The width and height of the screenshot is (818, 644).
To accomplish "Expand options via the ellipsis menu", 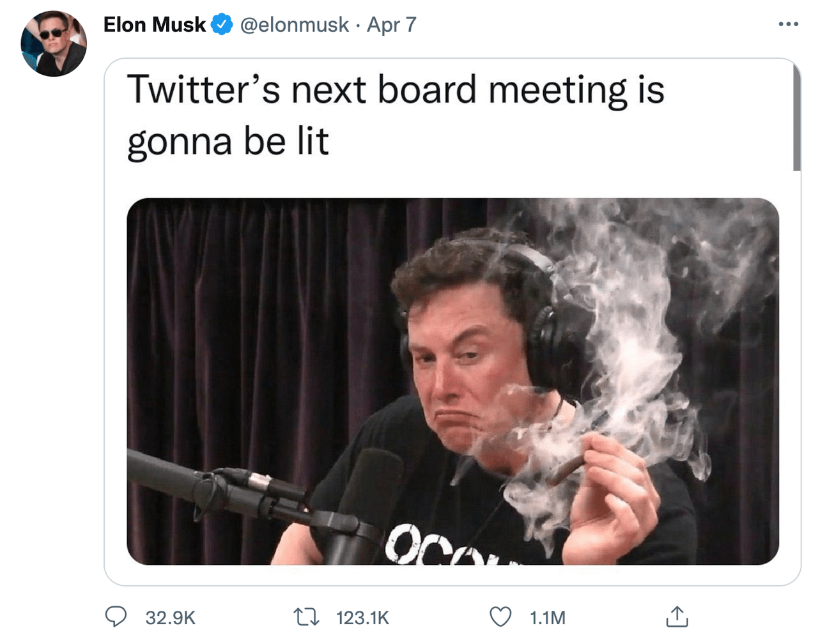I will pos(787,23).
